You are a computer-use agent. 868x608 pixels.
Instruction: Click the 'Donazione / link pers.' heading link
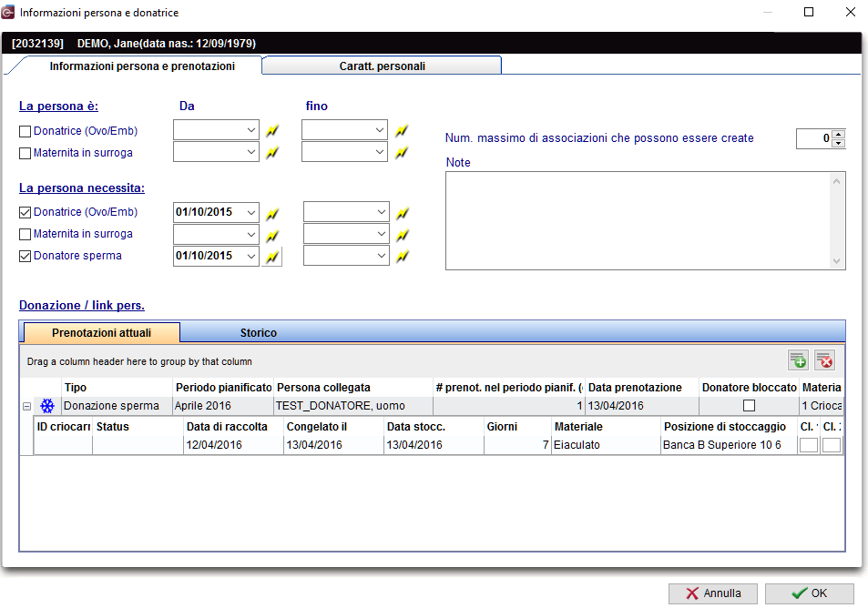[82, 306]
